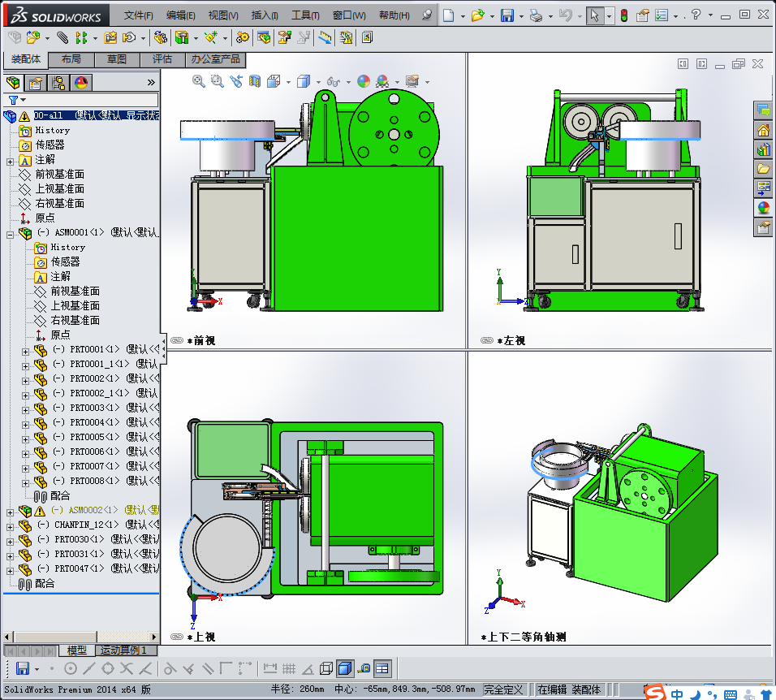Click the Rebuild traffic light icon
Viewport: 776px width, 700px height.
click(624, 16)
